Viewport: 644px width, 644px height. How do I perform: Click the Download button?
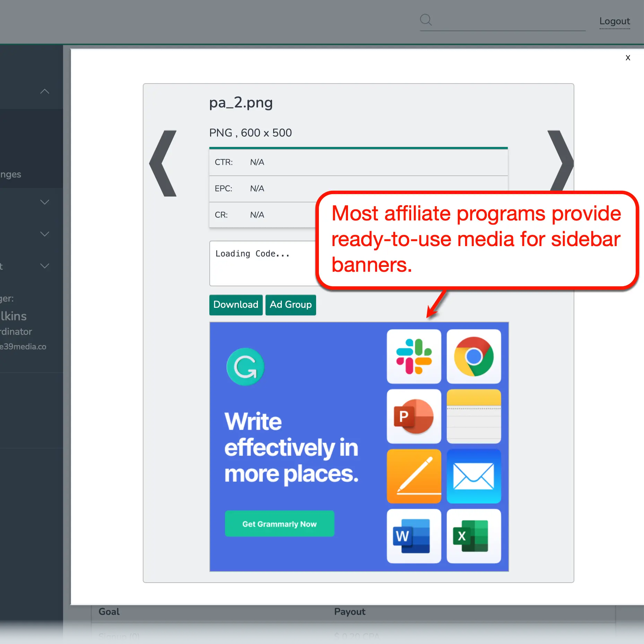(236, 305)
